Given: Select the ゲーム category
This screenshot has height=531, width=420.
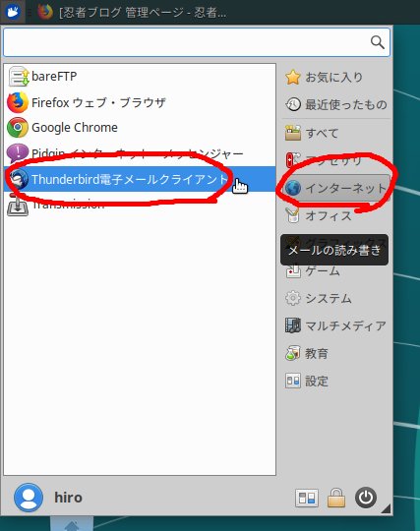Looking at the screenshot, I should (336, 271).
